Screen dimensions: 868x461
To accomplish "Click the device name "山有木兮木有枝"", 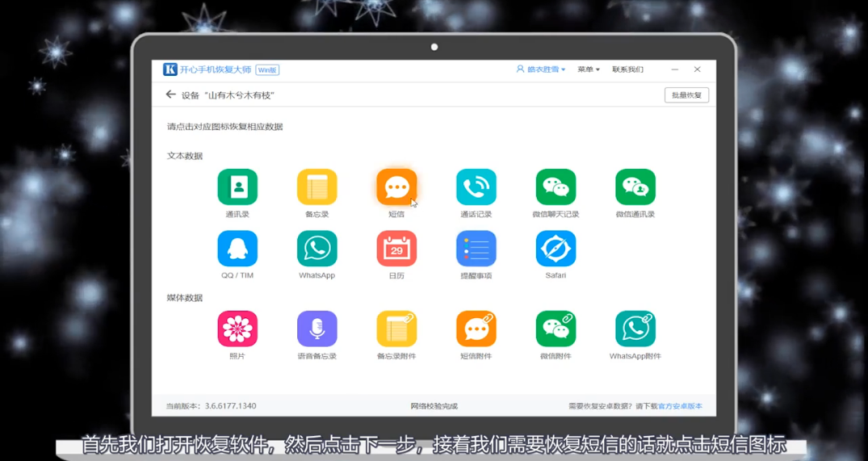I will (x=239, y=95).
